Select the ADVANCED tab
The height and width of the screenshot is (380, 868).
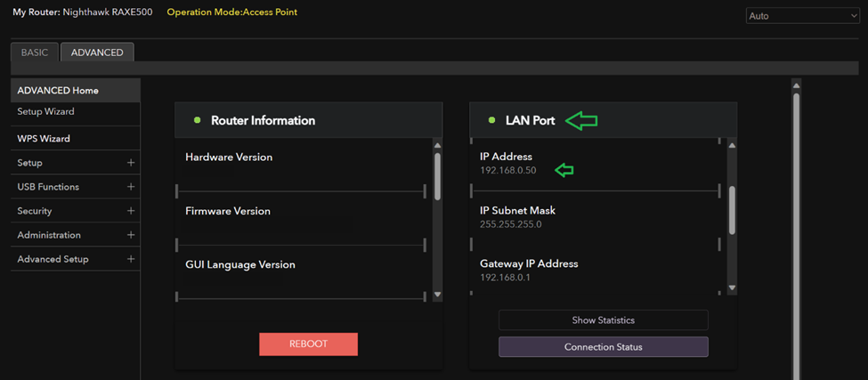(x=97, y=53)
